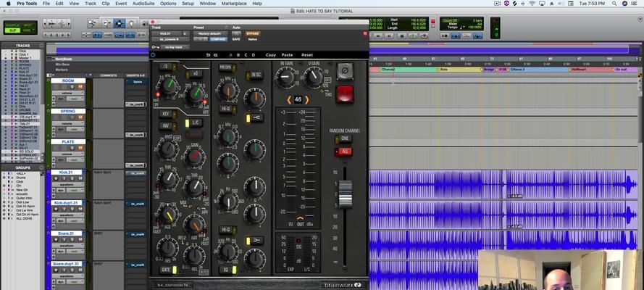Click the Groups list options icon

[x=41, y=167]
